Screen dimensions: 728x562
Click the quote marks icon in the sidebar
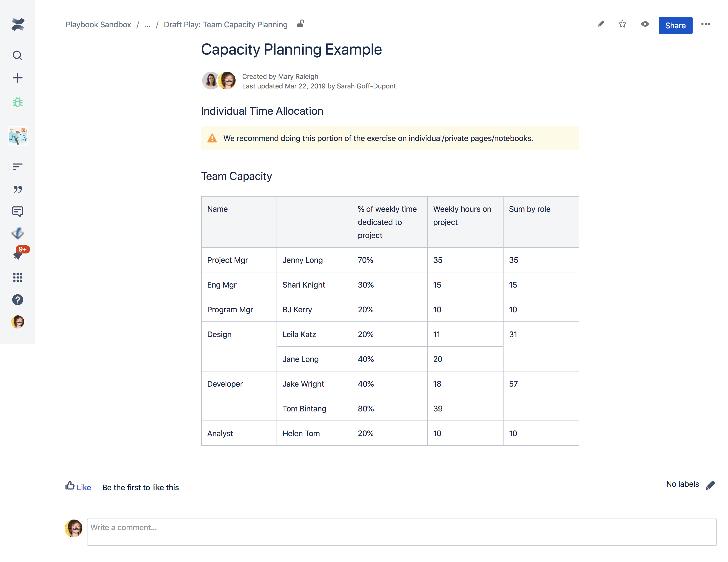click(x=17, y=189)
